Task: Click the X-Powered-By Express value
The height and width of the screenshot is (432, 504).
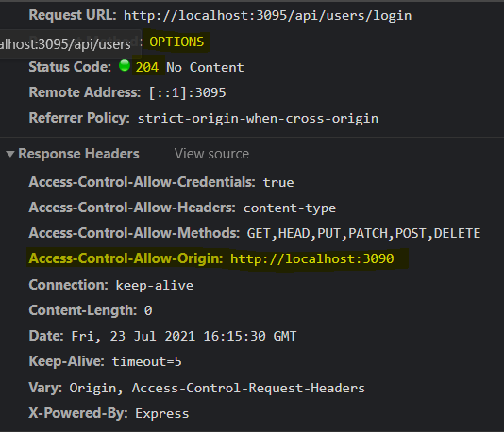Action: tap(162, 413)
